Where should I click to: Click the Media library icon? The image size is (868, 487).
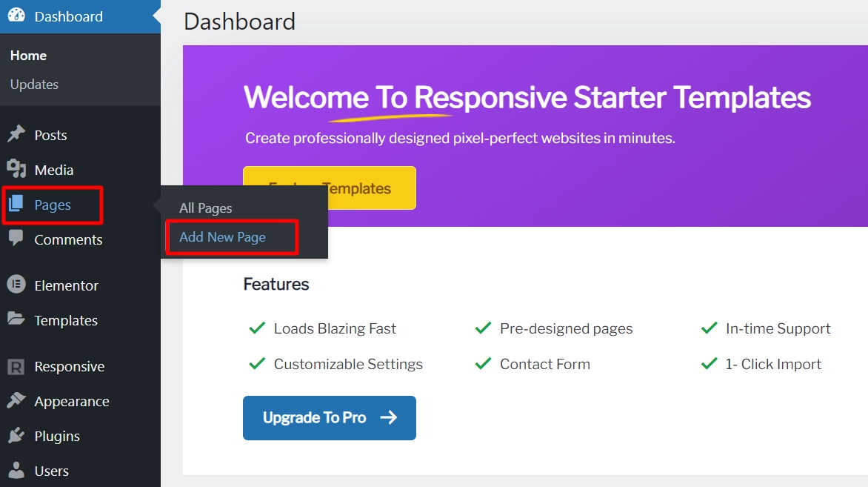coord(16,168)
